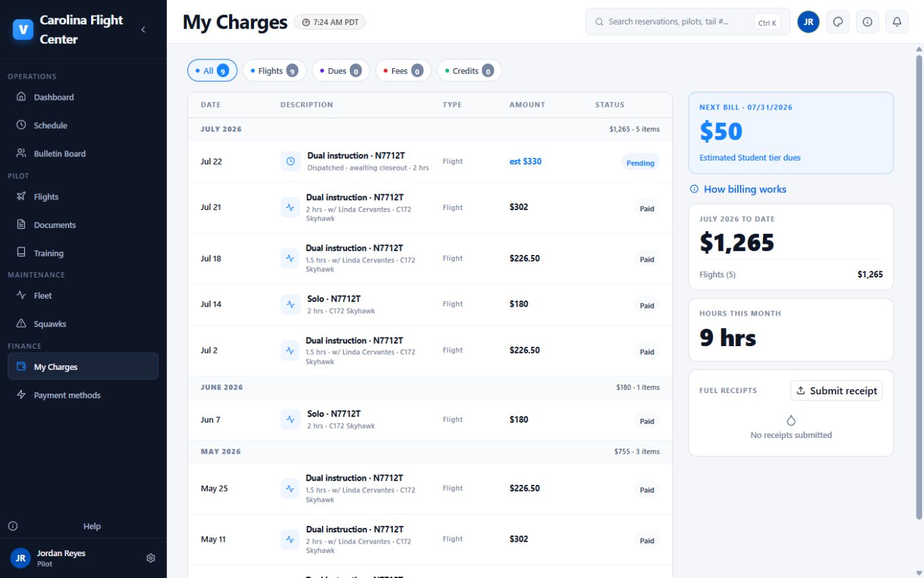Open the Bulletin Board
Viewport: 924px width, 578px height.
pos(83,154)
